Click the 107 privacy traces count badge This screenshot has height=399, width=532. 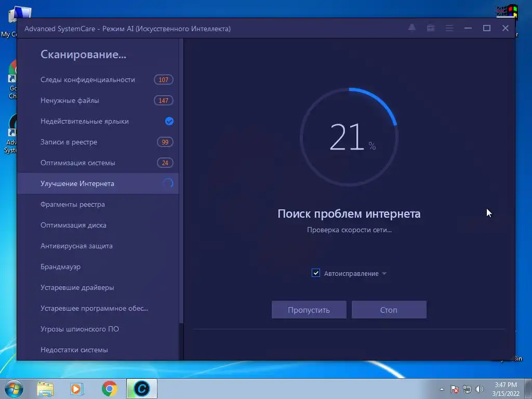[x=164, y=79]
